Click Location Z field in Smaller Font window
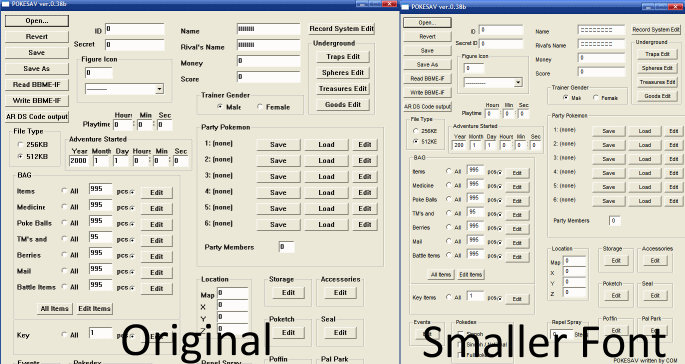Screen dimensions: 685x364 [x=574, y=293]
